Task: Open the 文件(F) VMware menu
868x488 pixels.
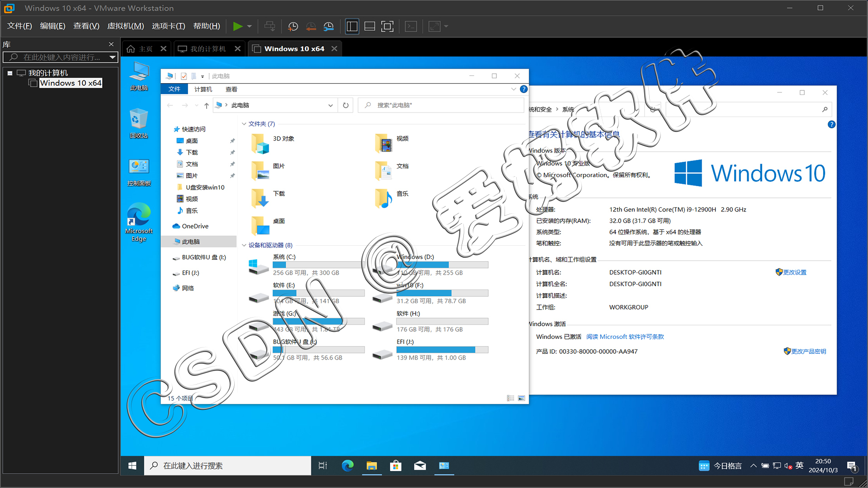Action: click(19, 26)
